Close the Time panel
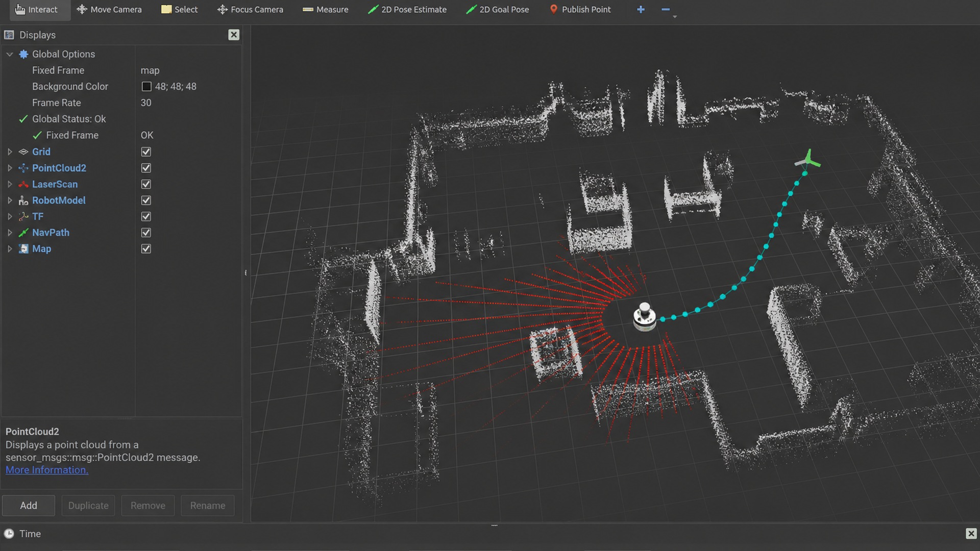Screen dimensions: 980x551 click(971, 534)
